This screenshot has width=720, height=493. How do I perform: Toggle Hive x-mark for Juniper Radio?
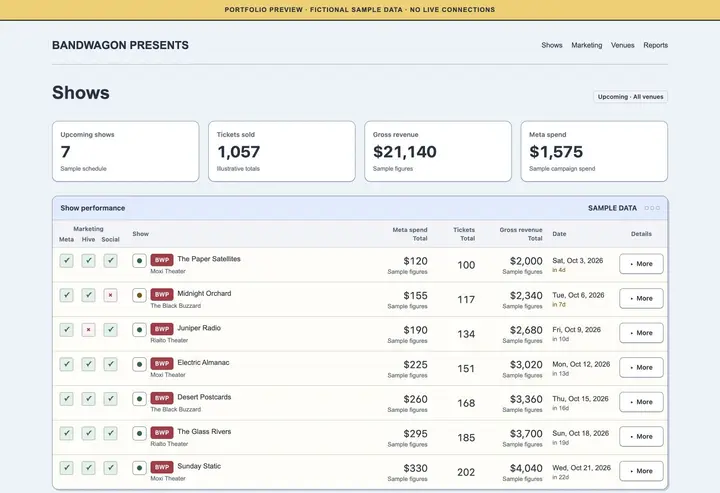89,330
